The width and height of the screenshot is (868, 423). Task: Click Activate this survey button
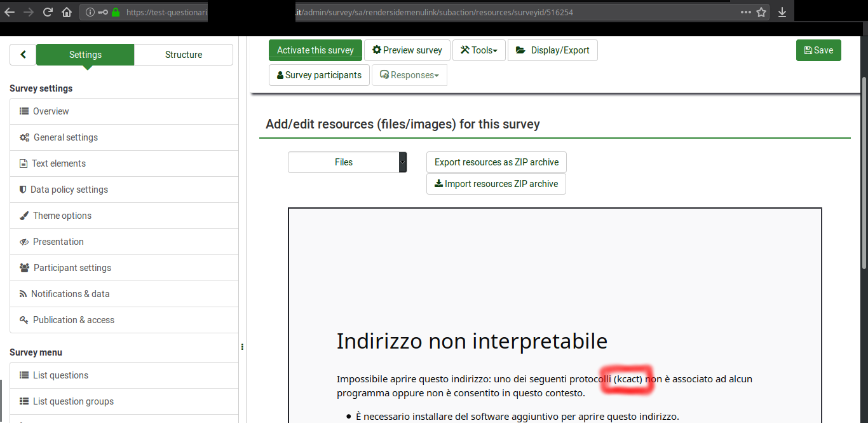315,50
